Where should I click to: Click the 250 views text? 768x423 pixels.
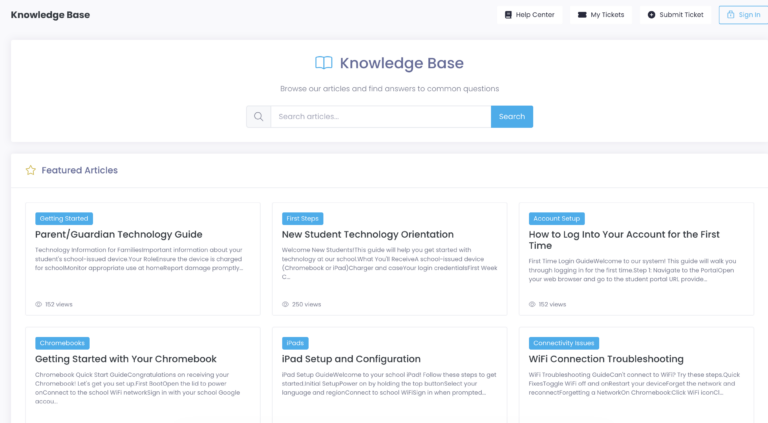[x=307, y=304]
